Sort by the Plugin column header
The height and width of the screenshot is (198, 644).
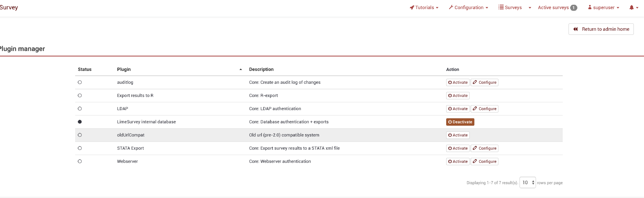coord(124,69)
